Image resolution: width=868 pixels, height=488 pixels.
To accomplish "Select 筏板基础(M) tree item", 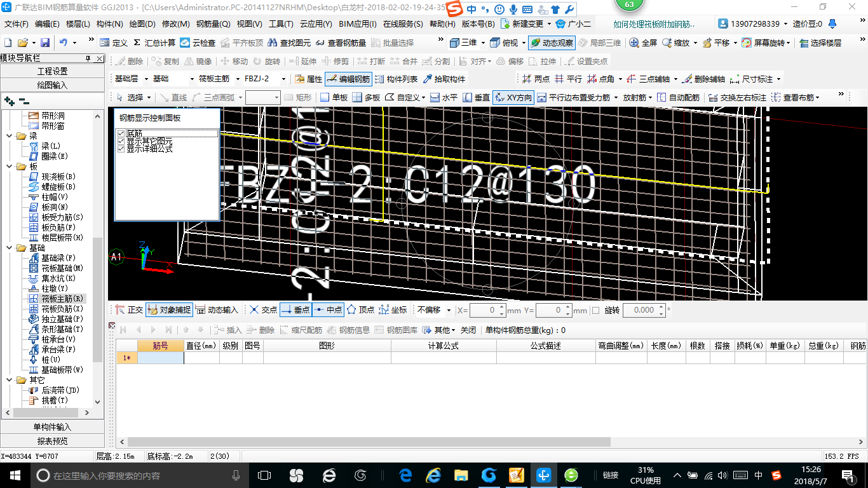I will (62, 268).
